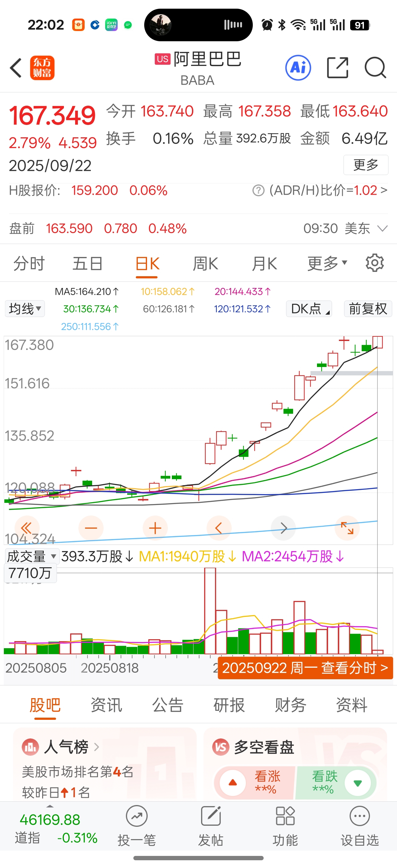
Task: Select the 日K chart tab
Action: coord(147,263)
